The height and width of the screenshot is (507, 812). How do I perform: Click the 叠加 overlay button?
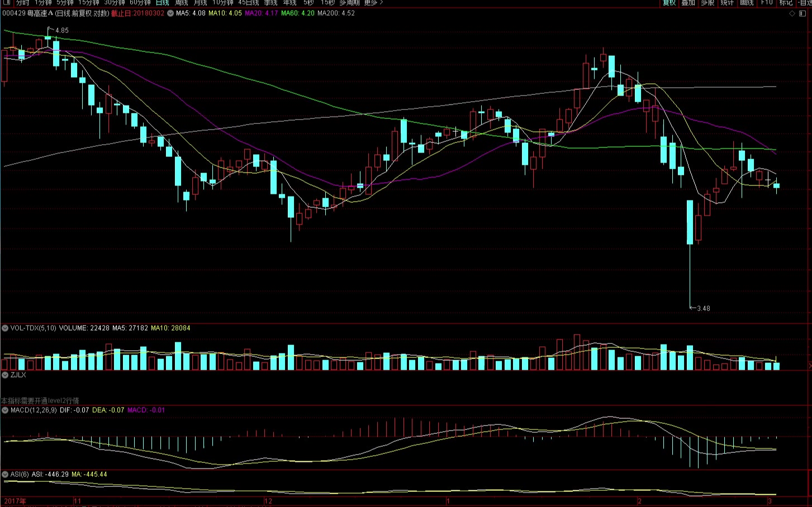click(688, 3)
